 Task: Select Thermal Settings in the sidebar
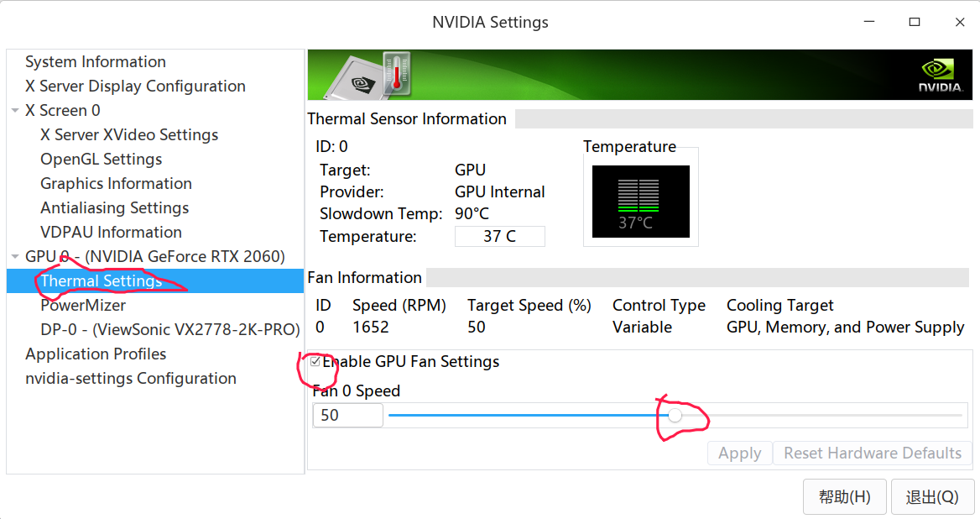tap(102, 281)
